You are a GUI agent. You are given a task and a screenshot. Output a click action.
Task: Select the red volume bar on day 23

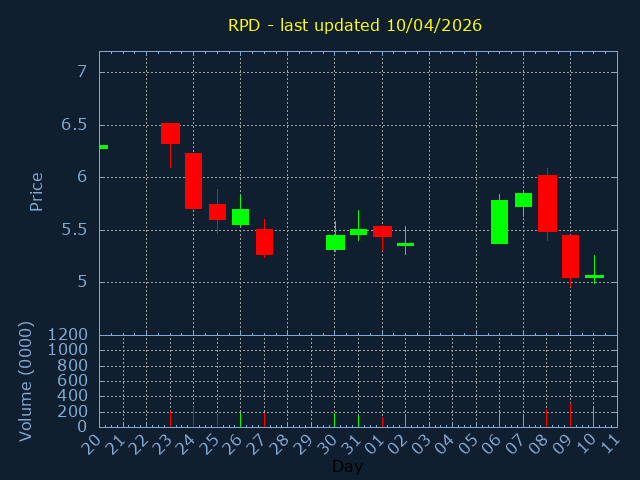pos(170,419)
